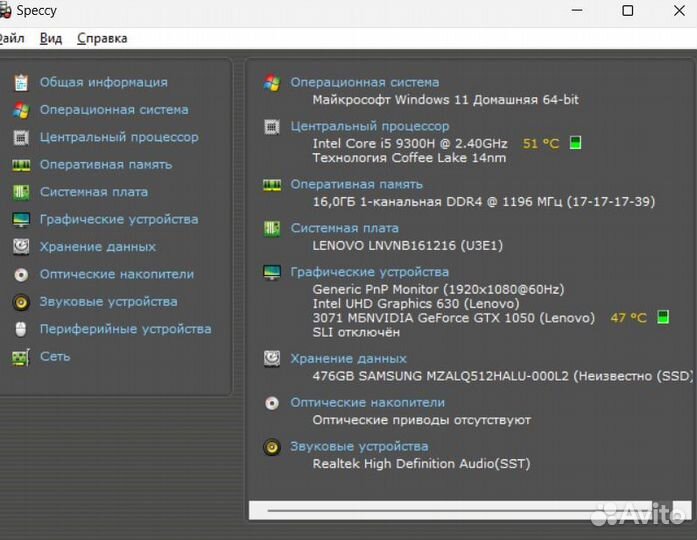
Task: Open Оптические накопители heading link in summary
Action: [368, 403]
